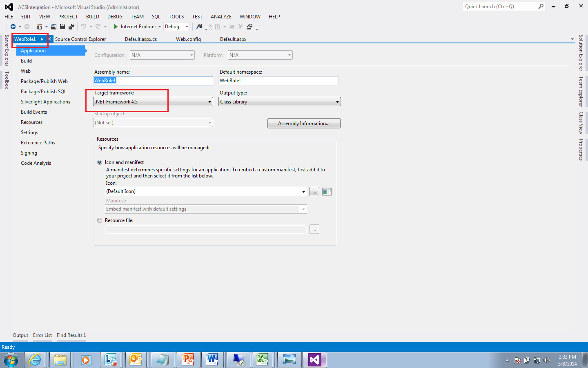Open Microsoft Word from the taskbar
The height and width of the screenshot is (368, 588).
pyautogui.click(x=212, y=360)
